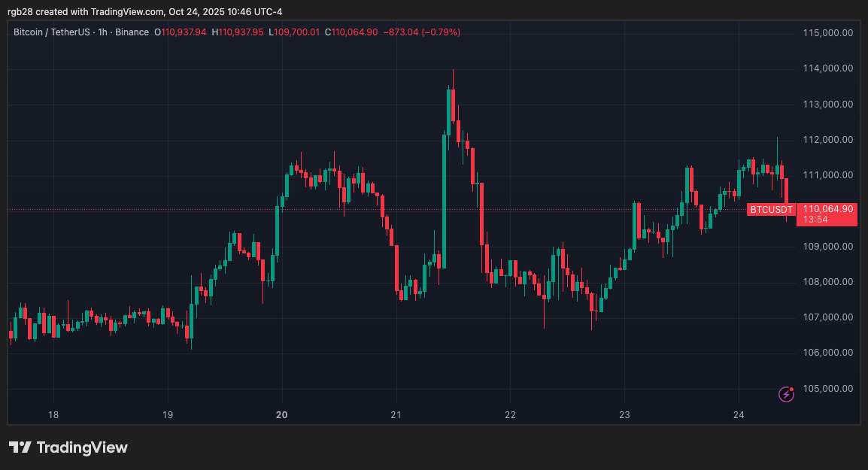Screen dimensions: 868x470
Task: Click date 23 on the time axis
Action: click(x=624, y=414)
